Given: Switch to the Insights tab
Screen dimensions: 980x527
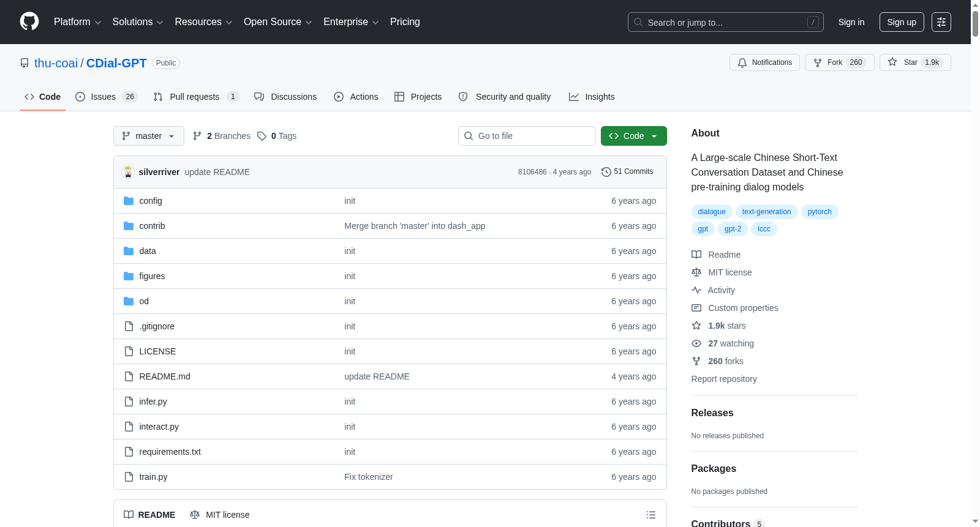Looking at the screenshot, I should [592, 97].
